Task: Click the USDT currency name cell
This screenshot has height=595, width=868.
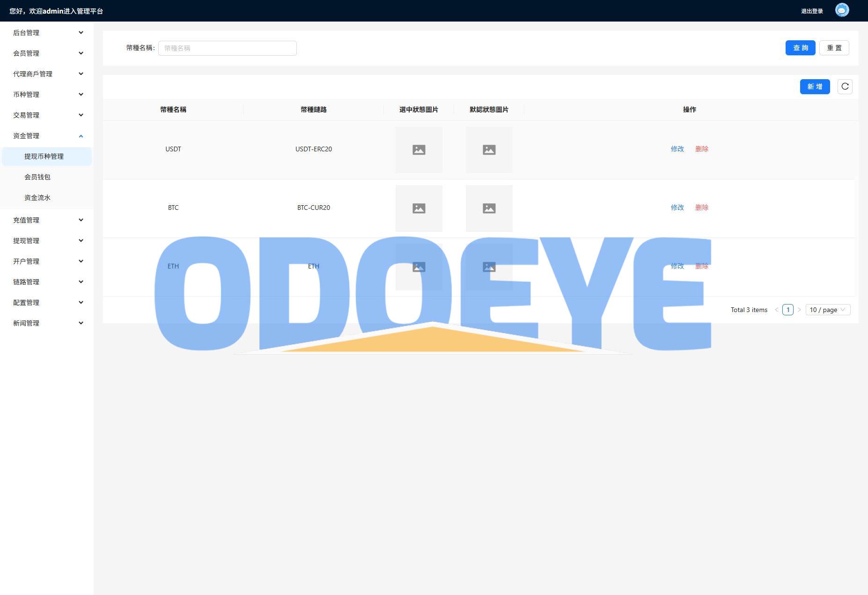Action: [173, 149]
